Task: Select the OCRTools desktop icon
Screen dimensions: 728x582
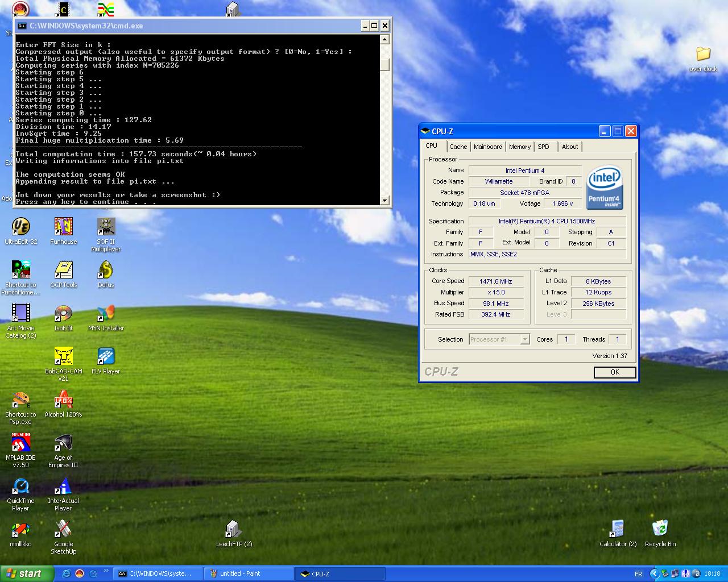Action: click(x=63, y=275)
